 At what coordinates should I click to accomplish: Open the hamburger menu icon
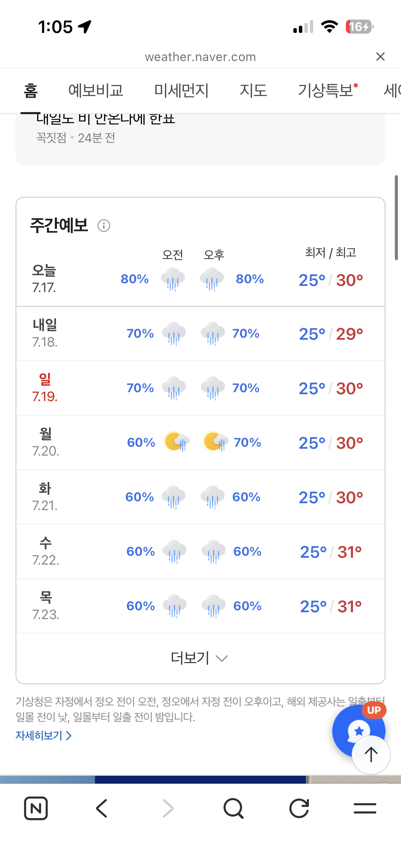365,808
